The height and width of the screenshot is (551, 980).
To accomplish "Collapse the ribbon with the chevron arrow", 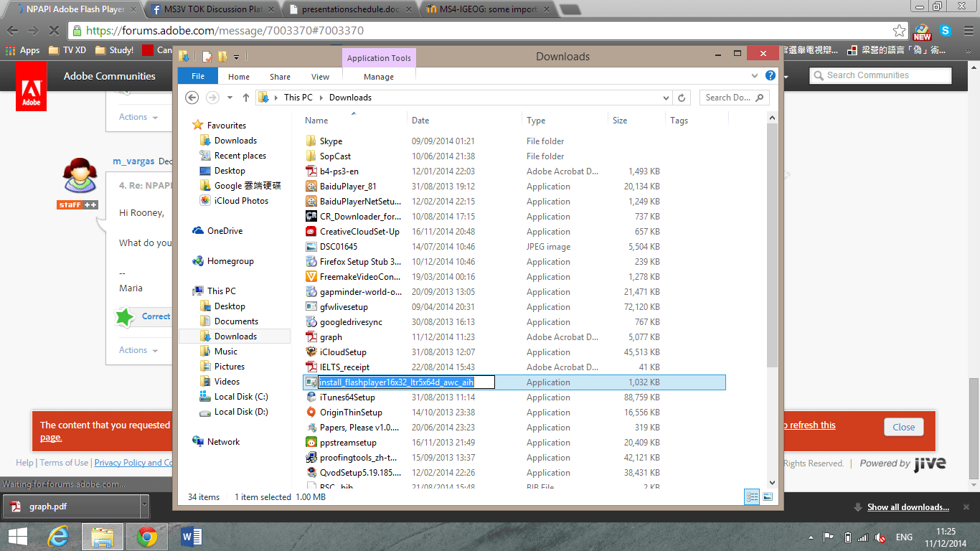I will click(754, 75).
